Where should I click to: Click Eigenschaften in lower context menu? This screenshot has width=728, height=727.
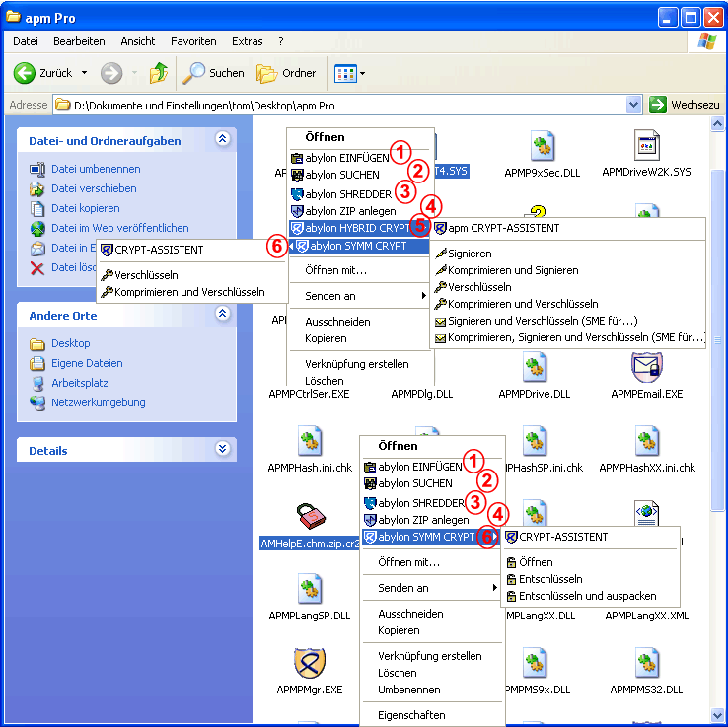[x=411, y=715]
